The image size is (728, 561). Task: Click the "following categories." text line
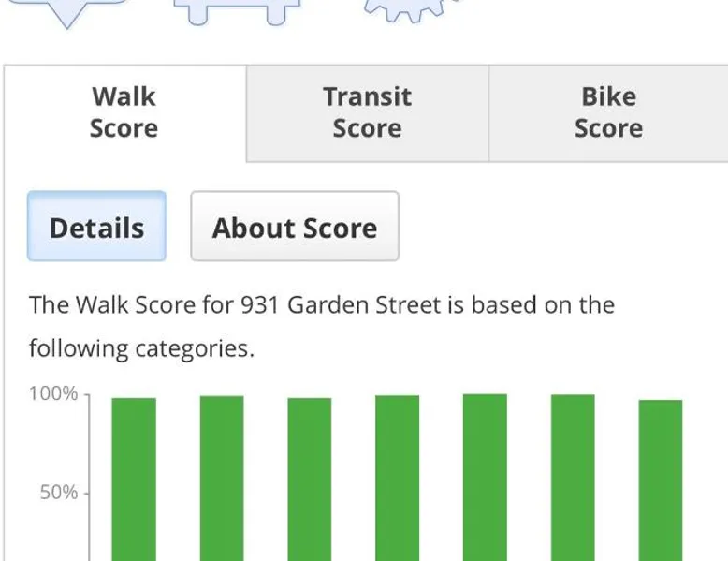(x=141, y=349)
